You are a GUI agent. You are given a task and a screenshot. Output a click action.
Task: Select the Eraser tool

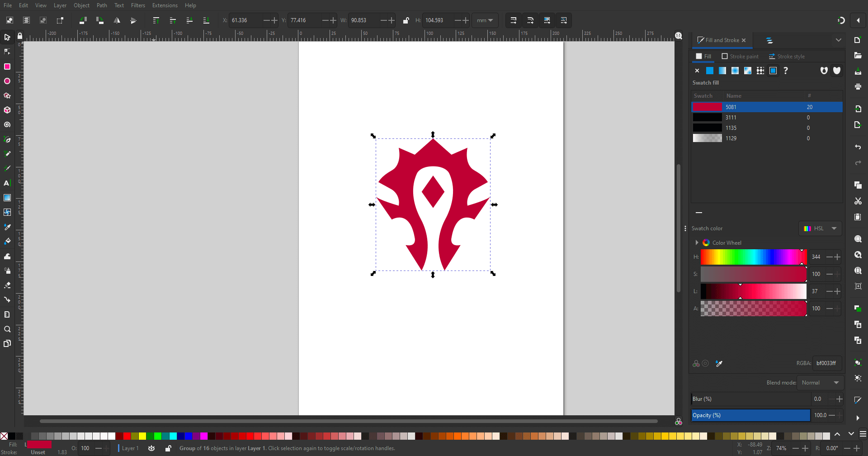click(7, 285)
